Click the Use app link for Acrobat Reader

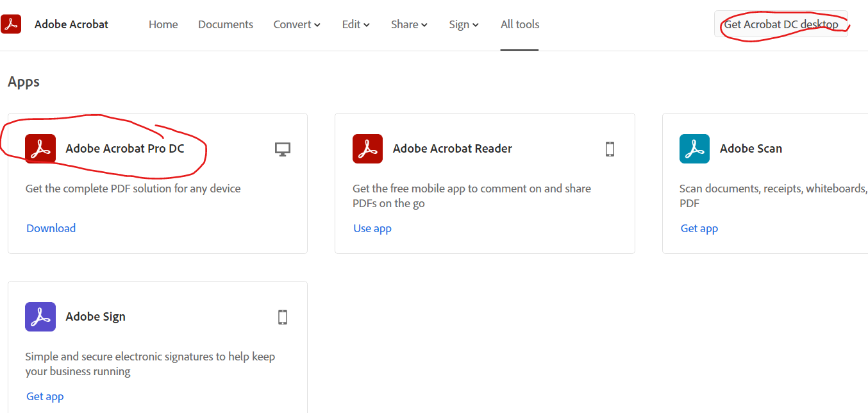tap(372, 228)
